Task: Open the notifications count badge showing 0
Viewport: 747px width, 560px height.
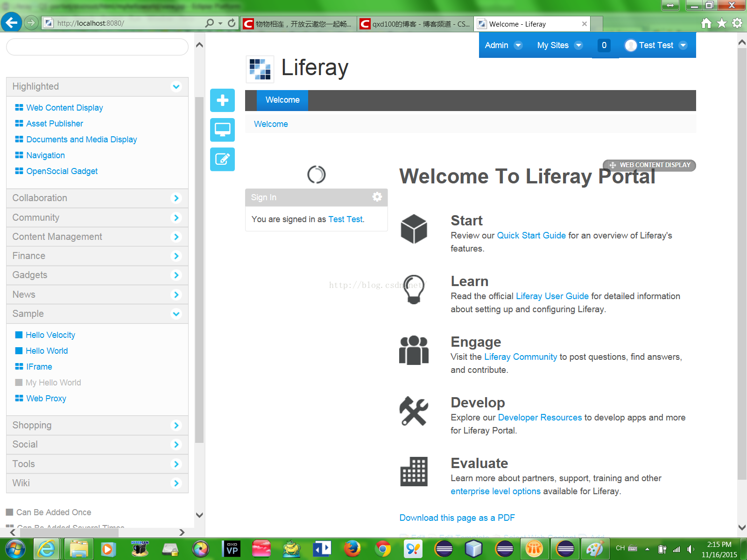Action: point(604,45)
